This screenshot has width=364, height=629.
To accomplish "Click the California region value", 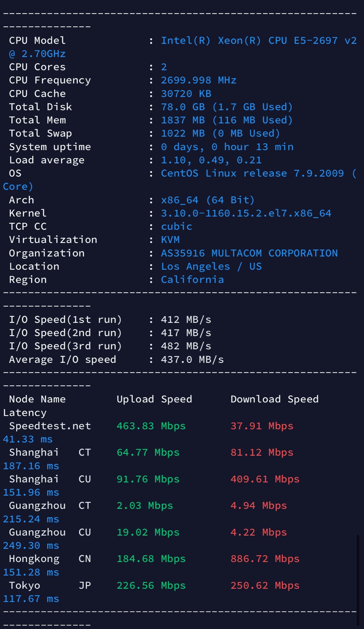I will pyautogui.click(x=192, y=279).
